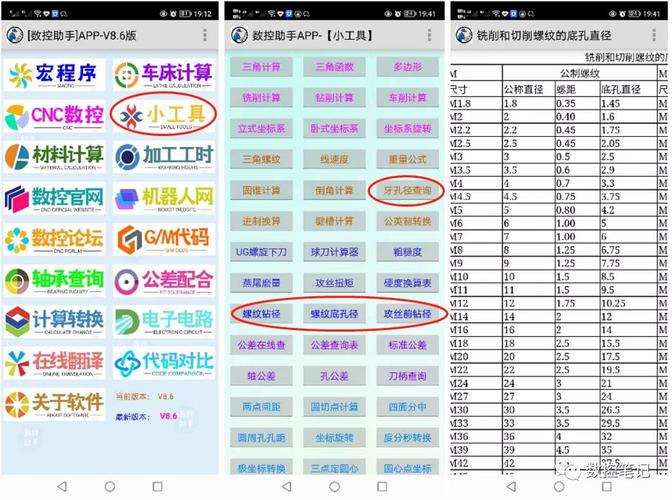Tap the 攻丝扭矩 button

pyautogui.click(x=334, y=283)
